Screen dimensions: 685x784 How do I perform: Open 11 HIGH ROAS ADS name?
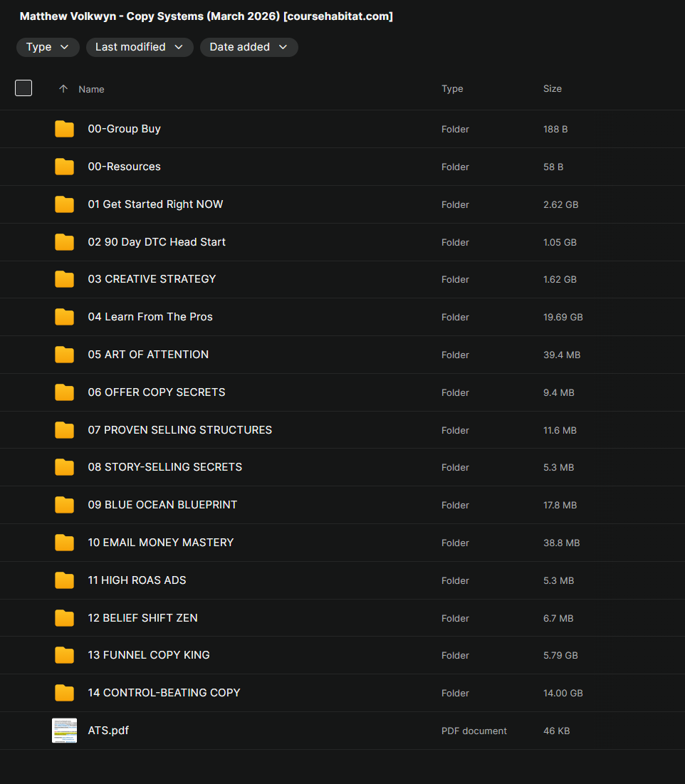pyautogui.click(x=137, y=580)
